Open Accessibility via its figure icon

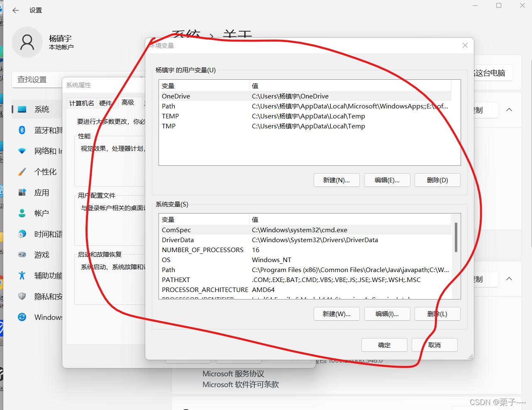pyautogui.click(x=22, y=275)
